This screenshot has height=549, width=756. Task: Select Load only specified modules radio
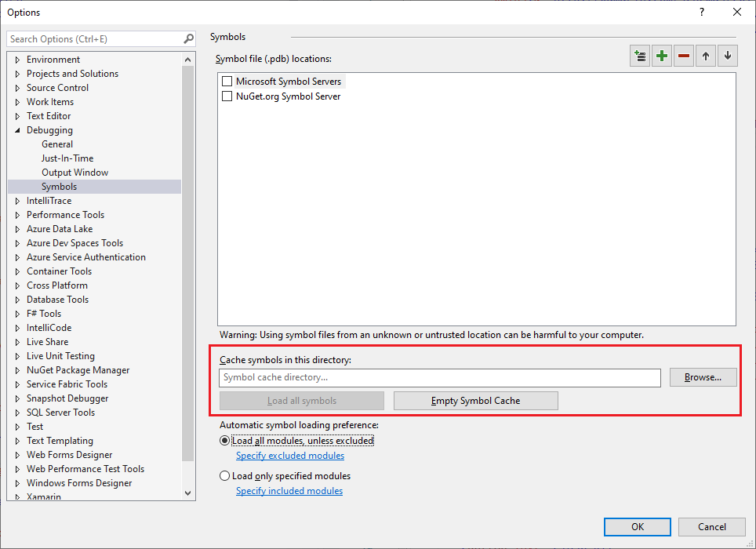pos(224,476)
